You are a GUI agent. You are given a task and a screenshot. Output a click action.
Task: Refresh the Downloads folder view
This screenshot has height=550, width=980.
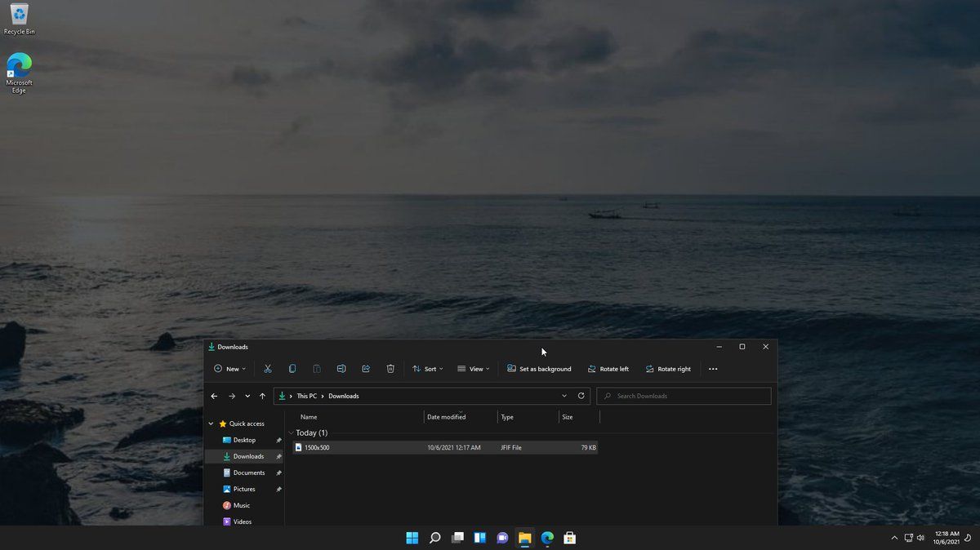pos(581,396)
